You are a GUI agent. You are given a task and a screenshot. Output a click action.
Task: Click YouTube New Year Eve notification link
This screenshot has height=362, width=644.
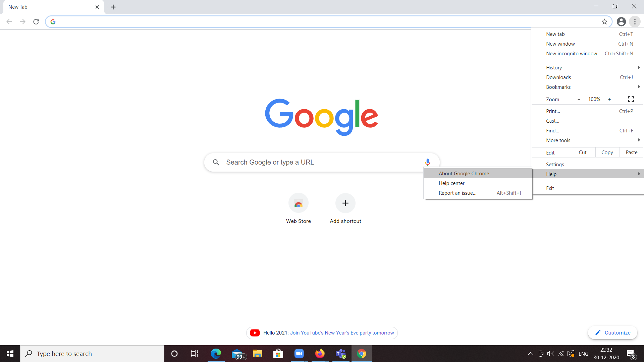point(342,333)
